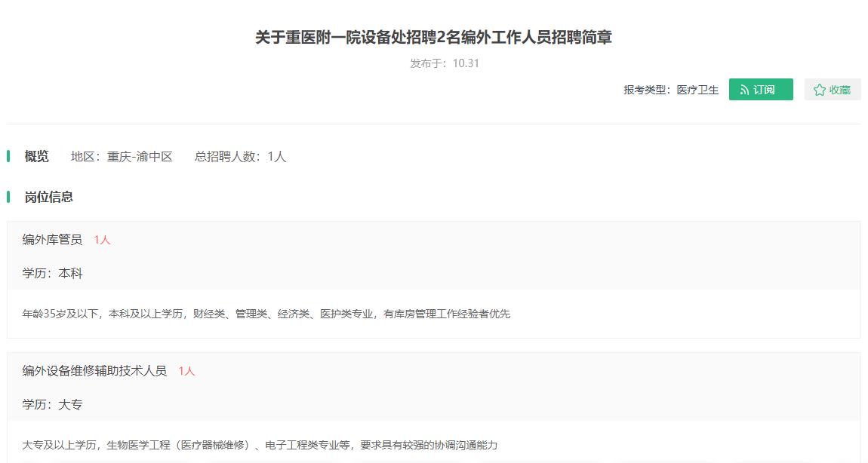Viewport: 868px width, 463px height.
Task: Click the 报考类型：医疗卫生 label
Action: 671,90
